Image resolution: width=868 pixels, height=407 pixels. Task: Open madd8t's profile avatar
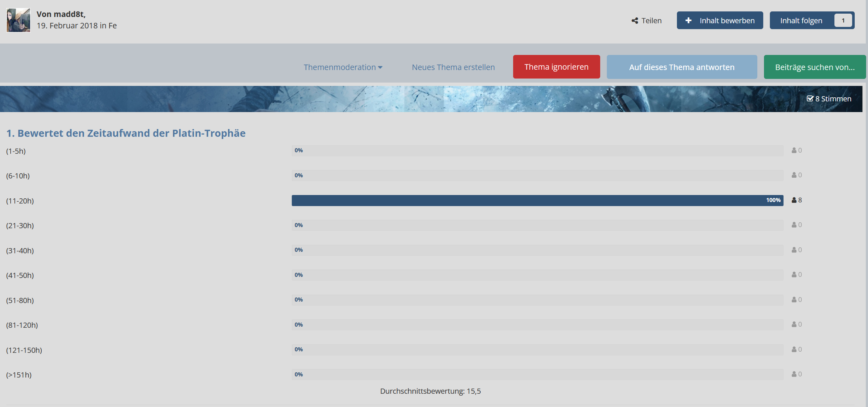coord(18,20)
